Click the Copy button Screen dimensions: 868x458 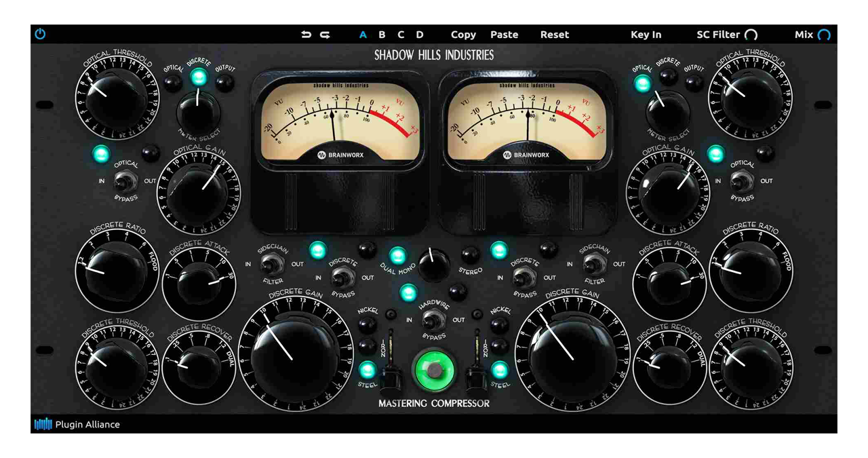click(x=463, y=35)
